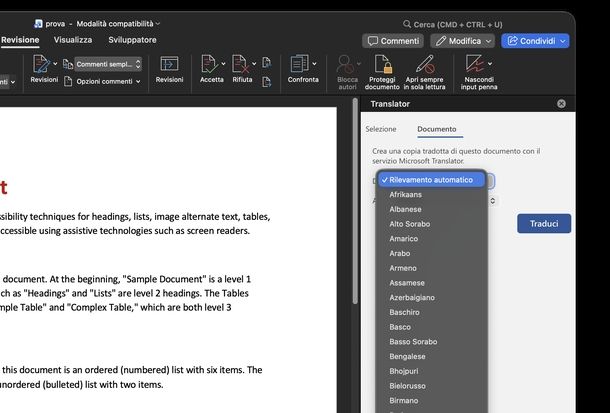Click Apri sempre in sola lettura icon
The width and height of the screenshot is (610, 413).
[425, 64]
